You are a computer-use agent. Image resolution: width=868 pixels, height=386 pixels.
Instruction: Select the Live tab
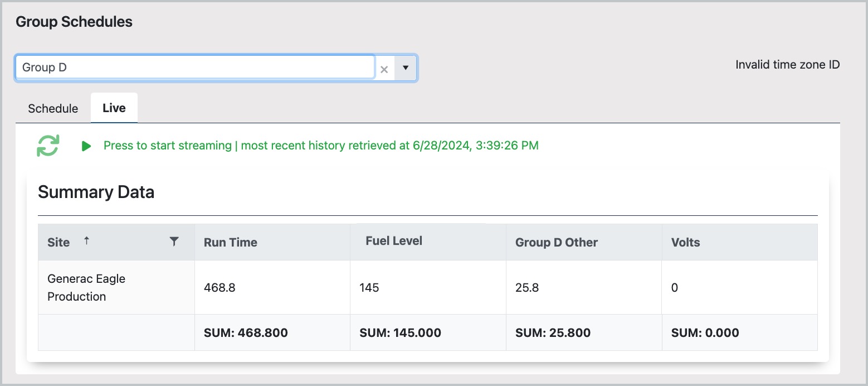tap(114, 108)
